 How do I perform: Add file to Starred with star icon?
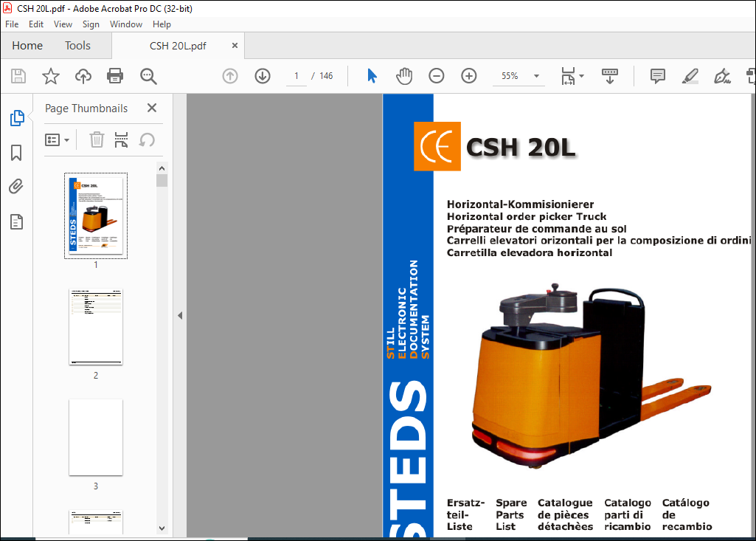51,76
